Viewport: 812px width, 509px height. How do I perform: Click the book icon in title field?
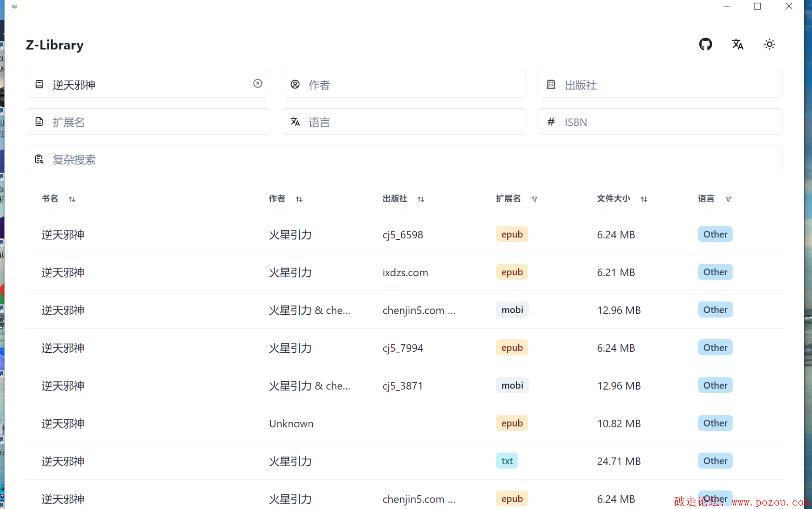point(39,84)
